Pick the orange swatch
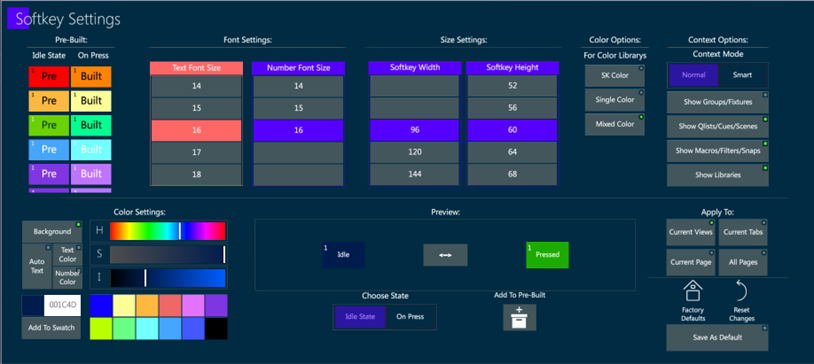Viewport: 814px width, 364px height. pyautogui.click(x=147, y=305)
